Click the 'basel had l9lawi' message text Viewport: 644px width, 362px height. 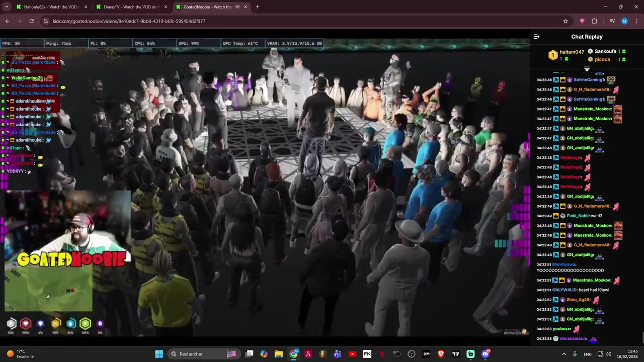point(594,290)
